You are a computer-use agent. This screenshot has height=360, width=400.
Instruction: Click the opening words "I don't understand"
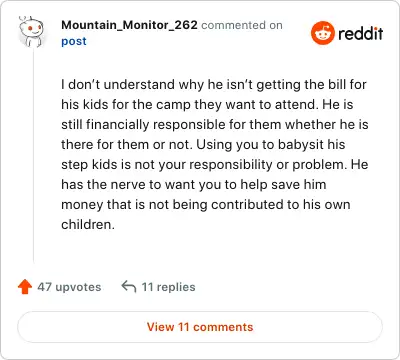point(118,84)
